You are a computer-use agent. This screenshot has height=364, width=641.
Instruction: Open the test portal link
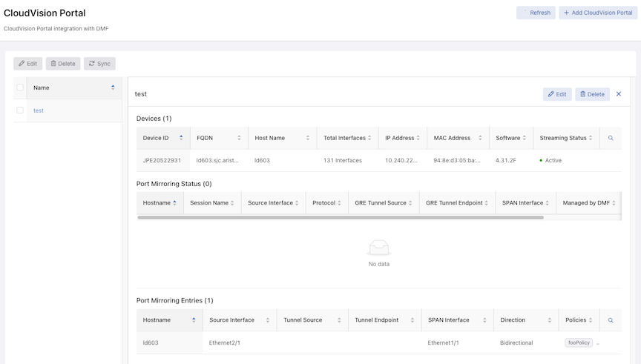pos(39,110)
